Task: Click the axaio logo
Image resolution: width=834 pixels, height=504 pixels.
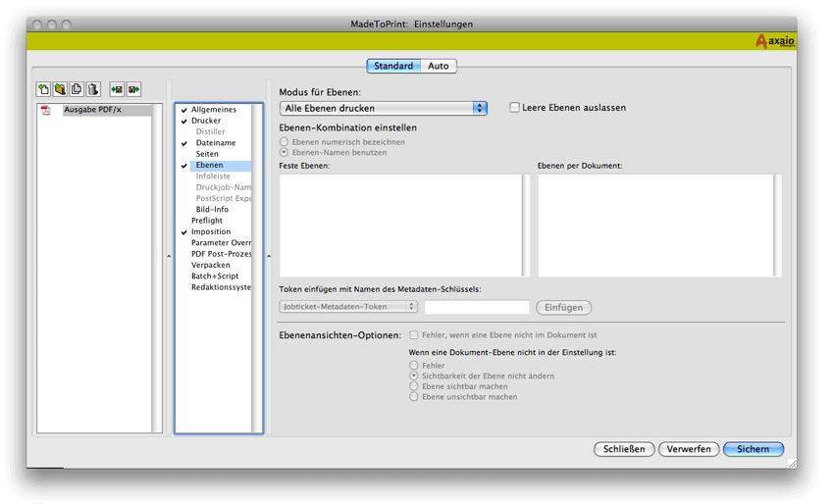Action: coord(775,41)
